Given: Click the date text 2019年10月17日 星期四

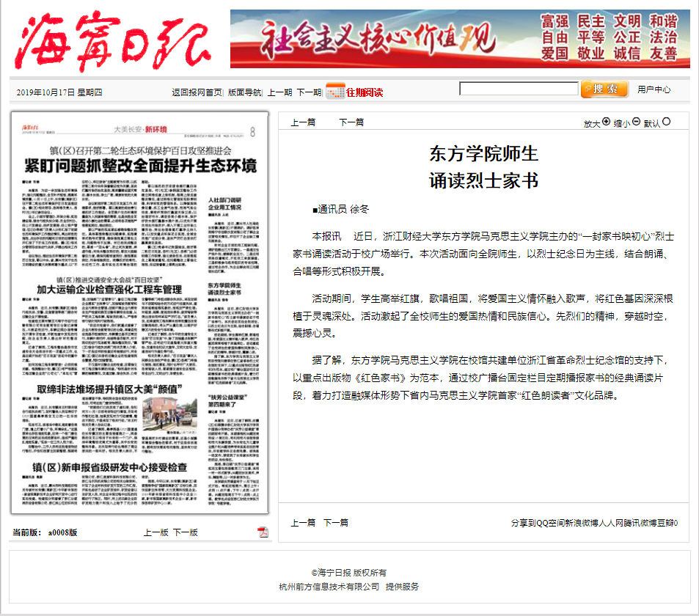Looking at the screenshot, I should pyautogui.click(x=59, y=92).
